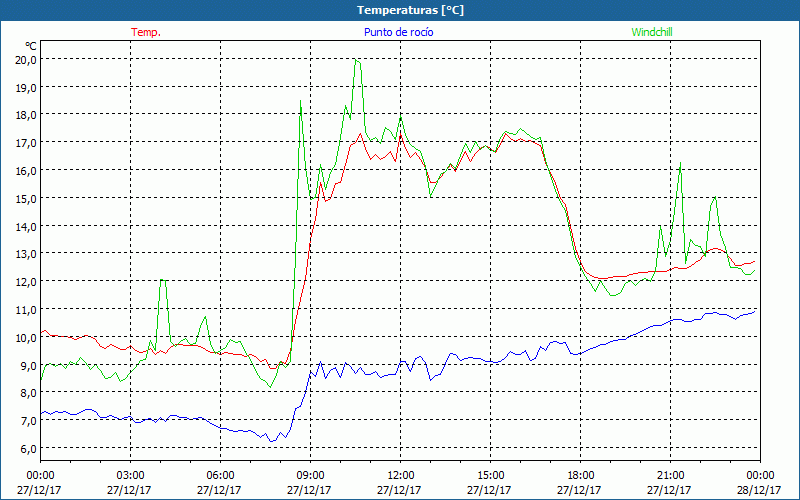Click the 27/12/17 date under 06:00

[219, 490]
